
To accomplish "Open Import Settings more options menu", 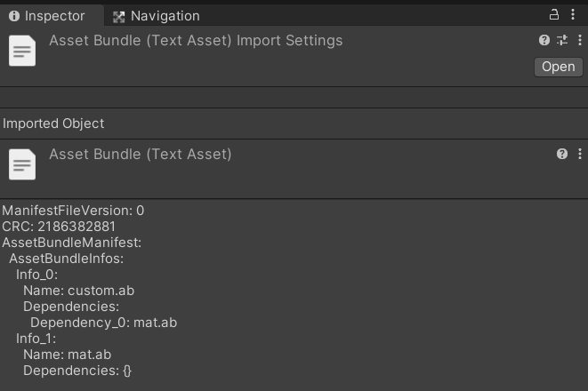I will (579, 40).
